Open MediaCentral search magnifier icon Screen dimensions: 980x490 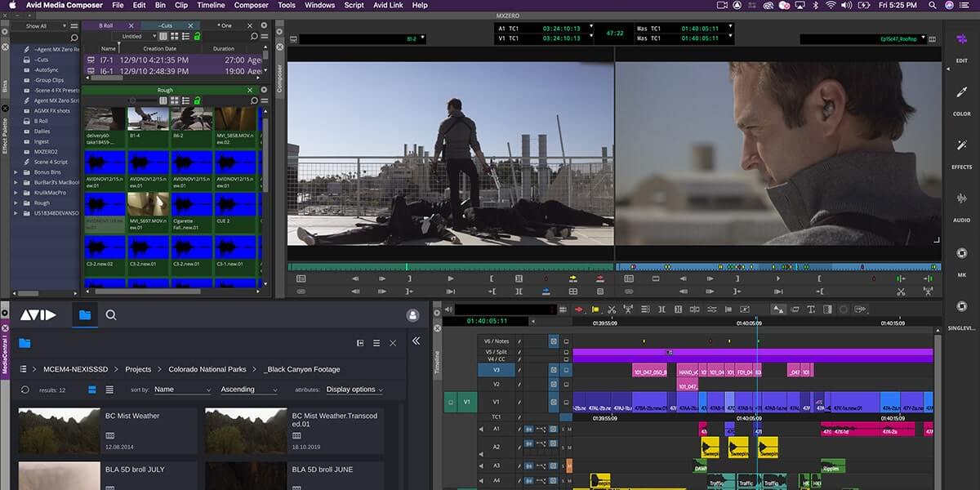coord(111,314)
